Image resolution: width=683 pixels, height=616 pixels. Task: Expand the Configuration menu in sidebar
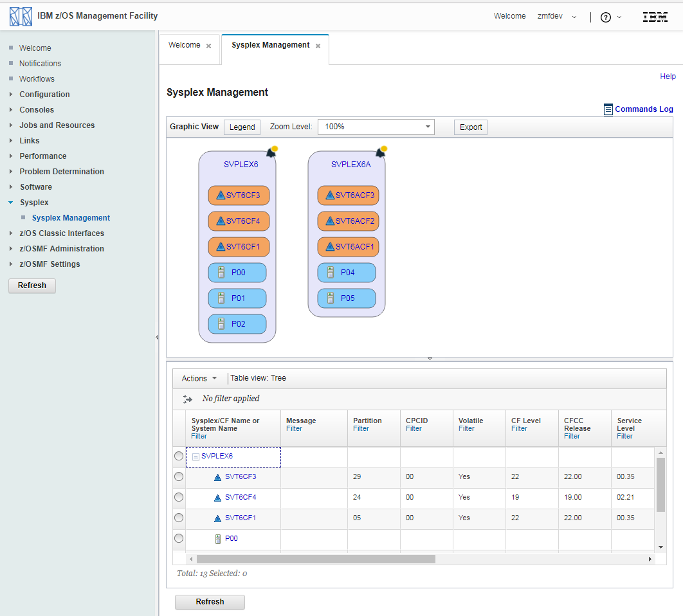coord(44,95)
